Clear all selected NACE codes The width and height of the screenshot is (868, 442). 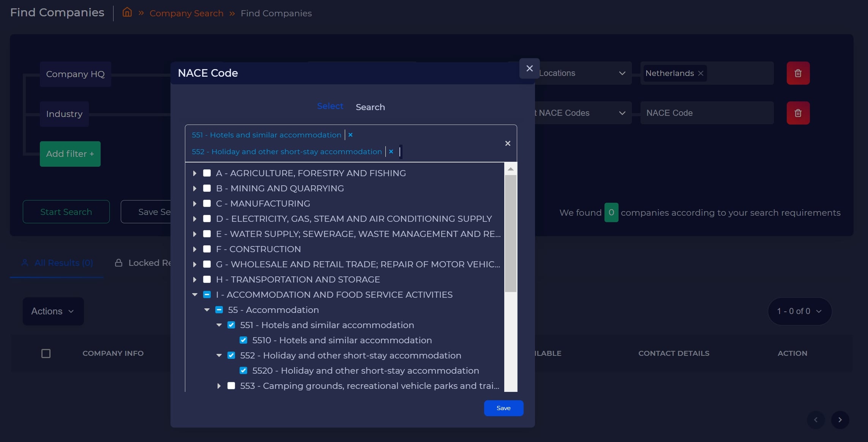coord(508,143)
